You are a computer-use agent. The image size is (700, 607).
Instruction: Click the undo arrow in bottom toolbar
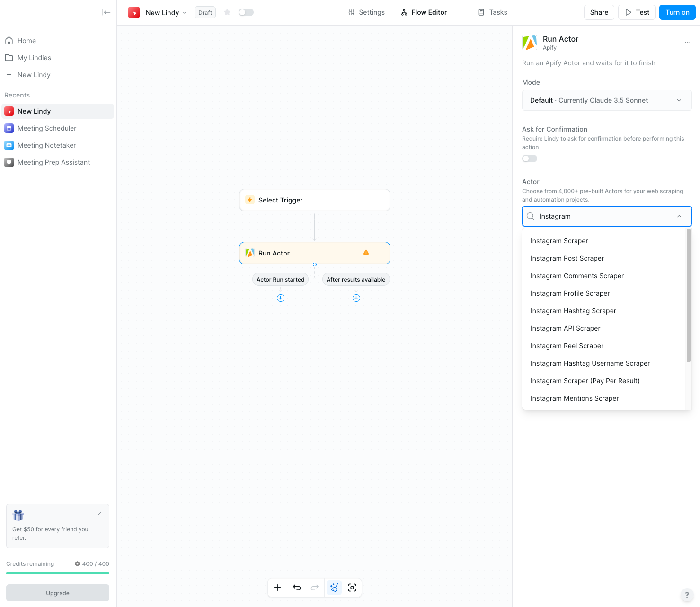click(297, 588)
